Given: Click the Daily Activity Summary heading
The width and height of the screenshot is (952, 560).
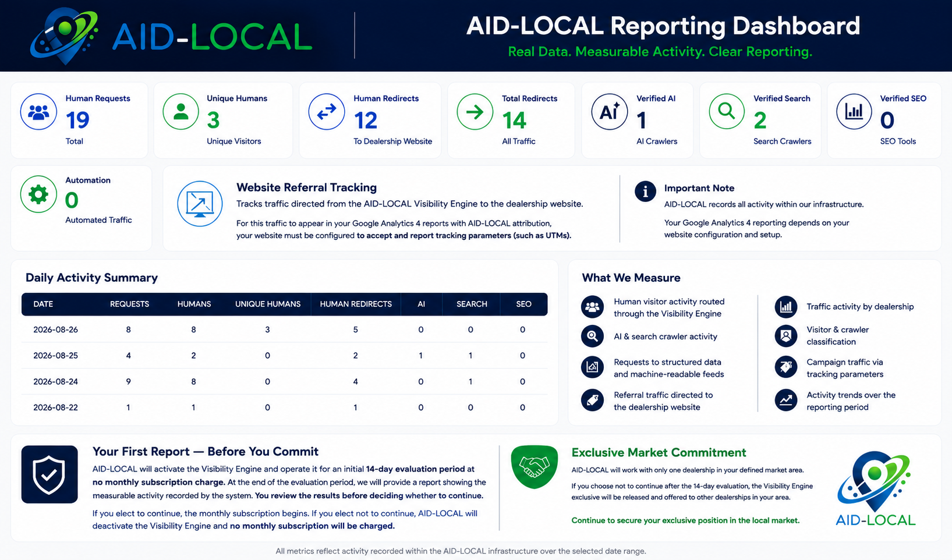Looking at the screenshot, I should [91, 278].
